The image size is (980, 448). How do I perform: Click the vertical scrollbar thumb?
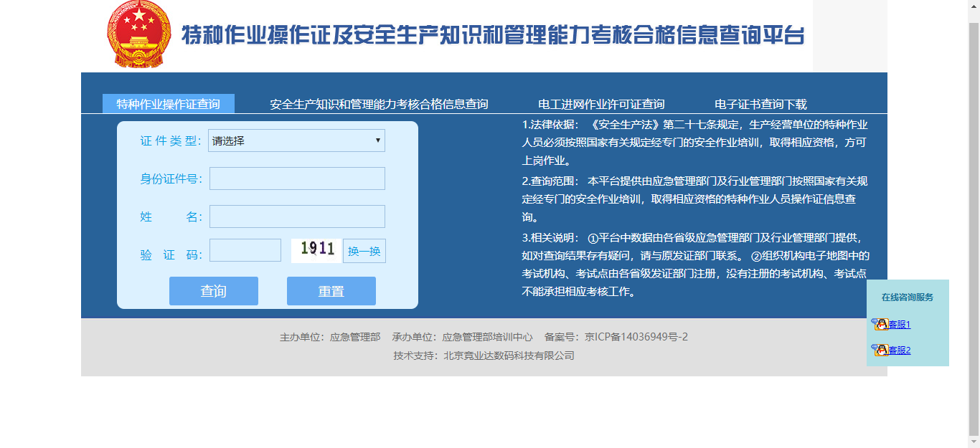point(974,215)
